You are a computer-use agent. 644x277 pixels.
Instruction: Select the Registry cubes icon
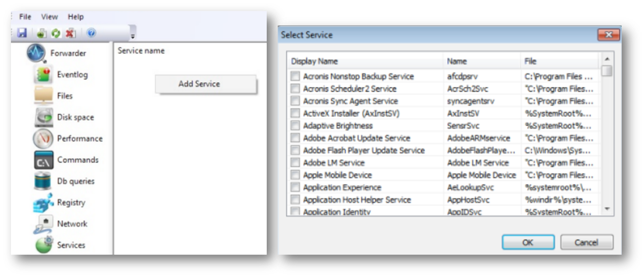tap(44, 203)
